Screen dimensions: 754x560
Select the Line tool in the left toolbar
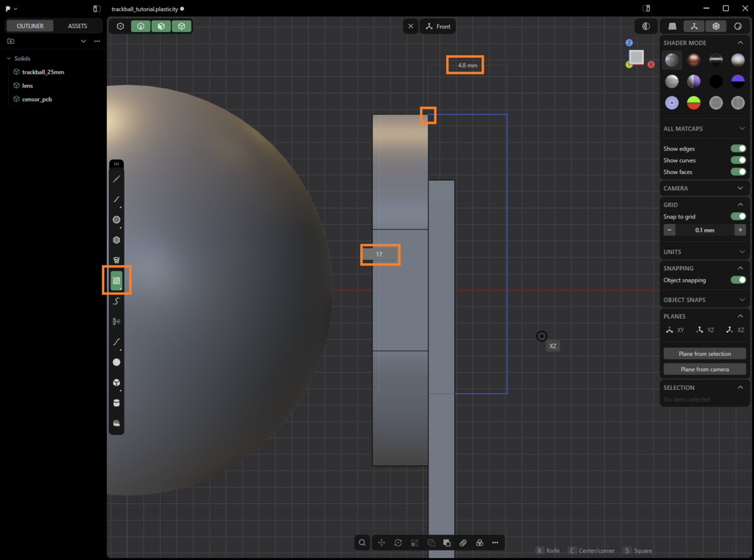pos(116,179)
